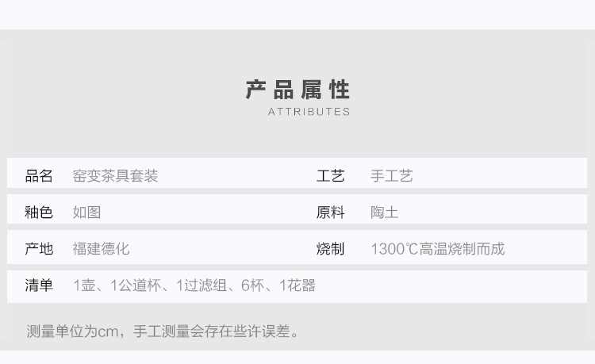Select the 釉色 label
This screenshot has height=364, width=595.
tap(39, 213)
